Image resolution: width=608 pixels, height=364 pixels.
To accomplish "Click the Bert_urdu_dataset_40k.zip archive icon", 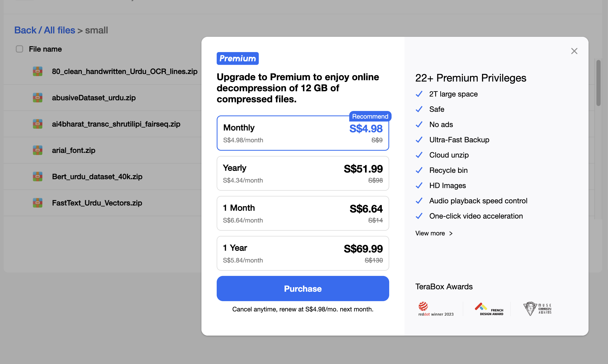I will coord(38,176).
